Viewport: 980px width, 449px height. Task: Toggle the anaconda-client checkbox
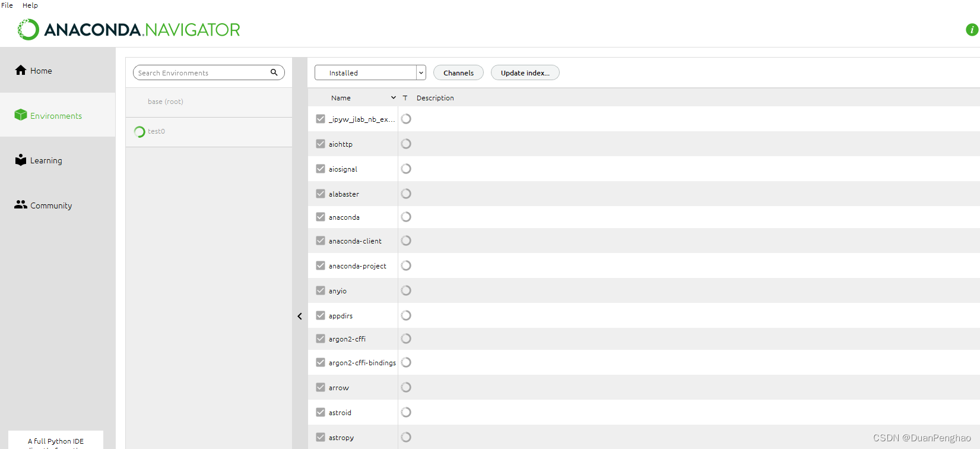click(321, 241)
